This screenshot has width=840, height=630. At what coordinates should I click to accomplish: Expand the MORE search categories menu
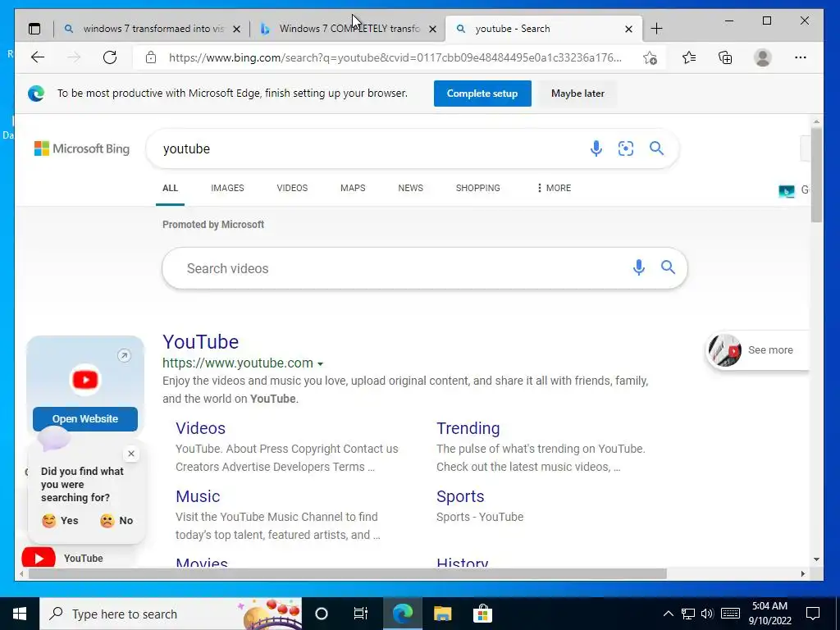[x=554, y=188]
